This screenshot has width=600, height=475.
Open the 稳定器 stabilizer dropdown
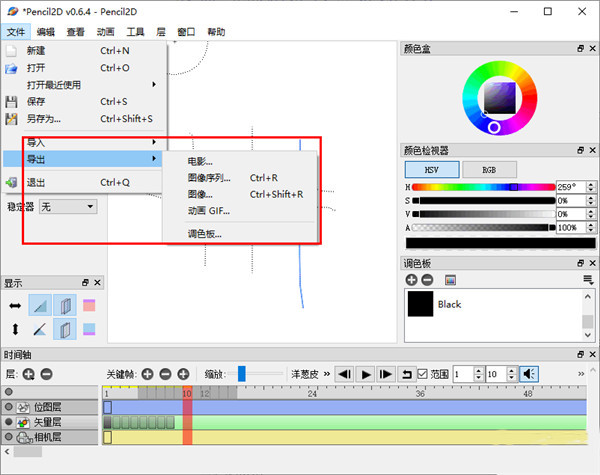coord(67,206)
